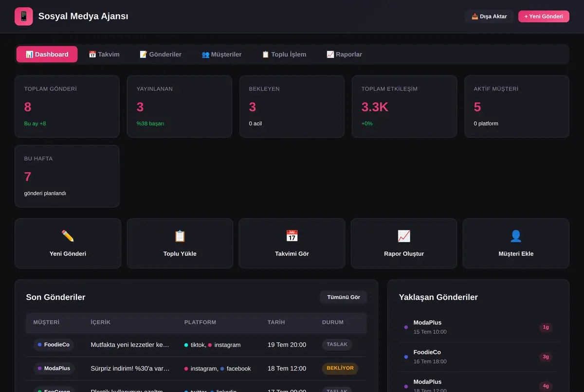Click the "tiktok, instagram" platform cell
The width and height of the screenshot is (584, 392).
[x=212, y=345]
